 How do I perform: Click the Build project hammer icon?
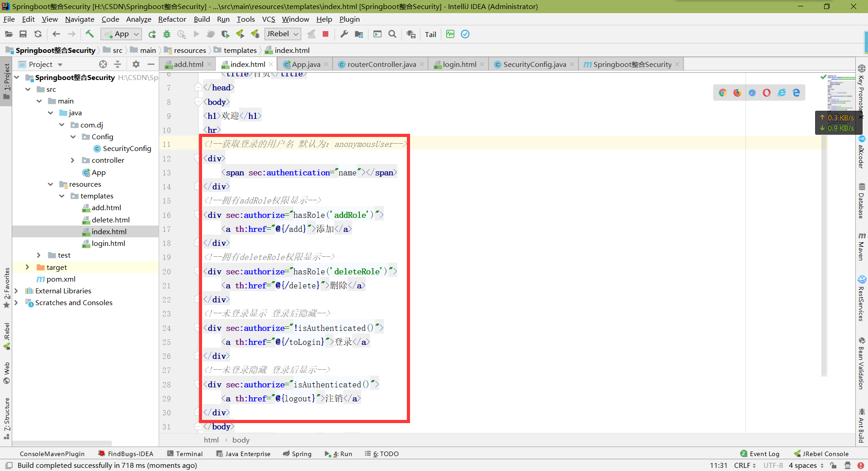(x=90, y=34)
